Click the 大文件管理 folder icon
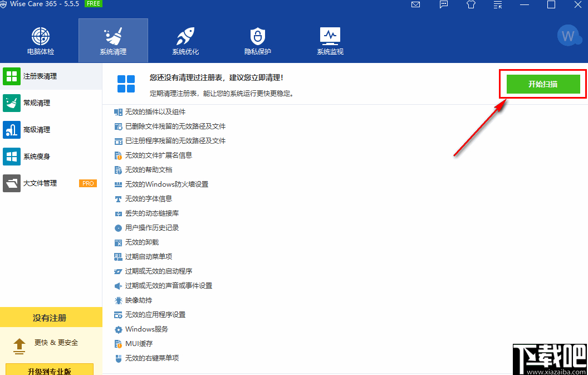 pyautogui.click(x=12, y=183)
